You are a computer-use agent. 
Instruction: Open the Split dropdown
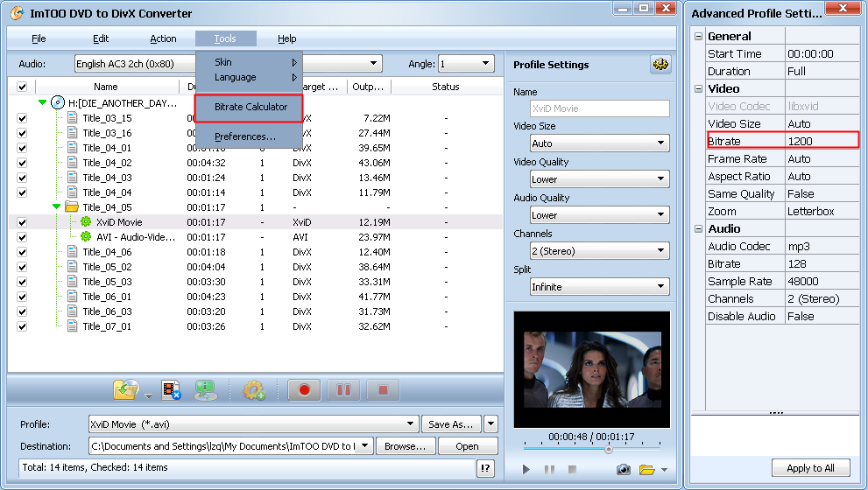pos(599,287)
